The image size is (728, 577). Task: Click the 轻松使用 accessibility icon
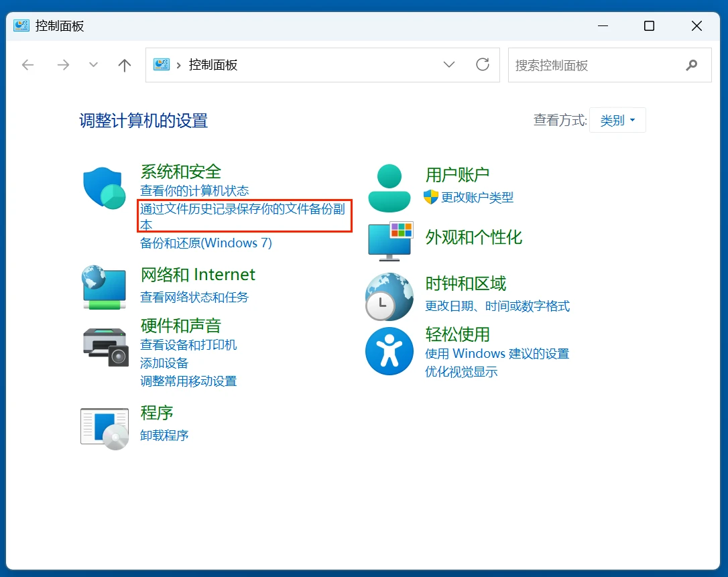(x=389, y=351)
